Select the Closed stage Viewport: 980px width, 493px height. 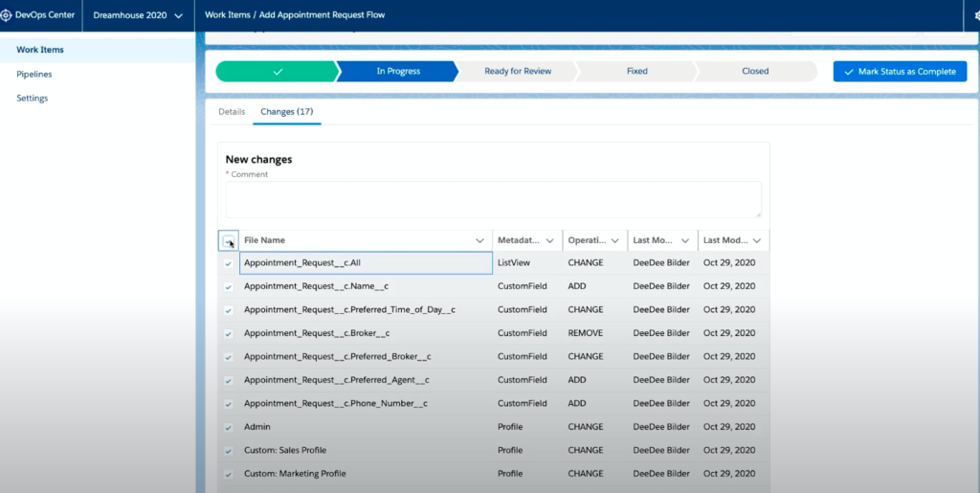(x=755, y=71)
